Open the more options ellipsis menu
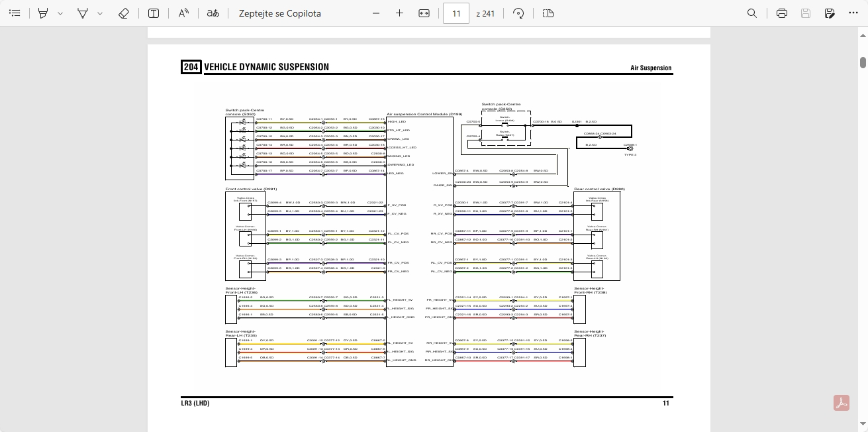Image resolution: width=868 pixels, height=432 pixels. pos(853,13)
